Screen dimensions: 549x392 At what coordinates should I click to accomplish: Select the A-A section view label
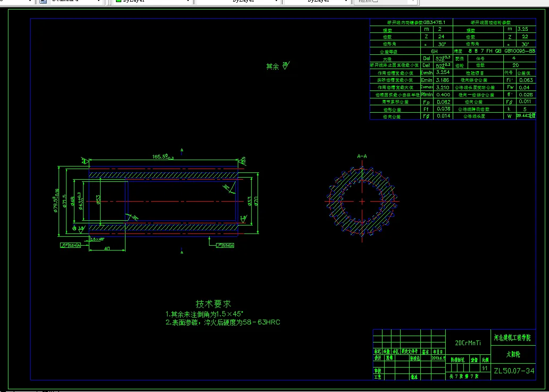point(362,156)
